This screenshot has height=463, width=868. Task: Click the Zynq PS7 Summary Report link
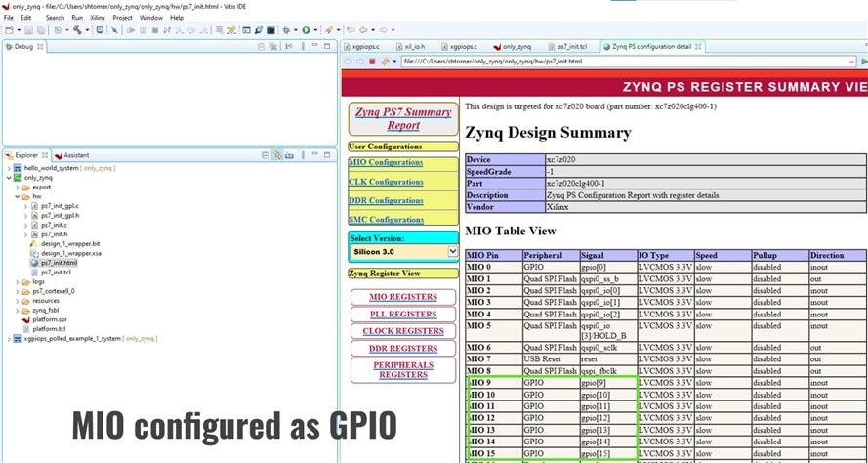[x=403, y=118]
